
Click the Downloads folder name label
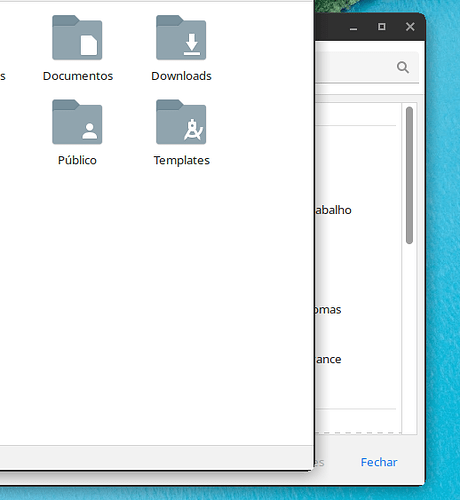tap(181, 76)
